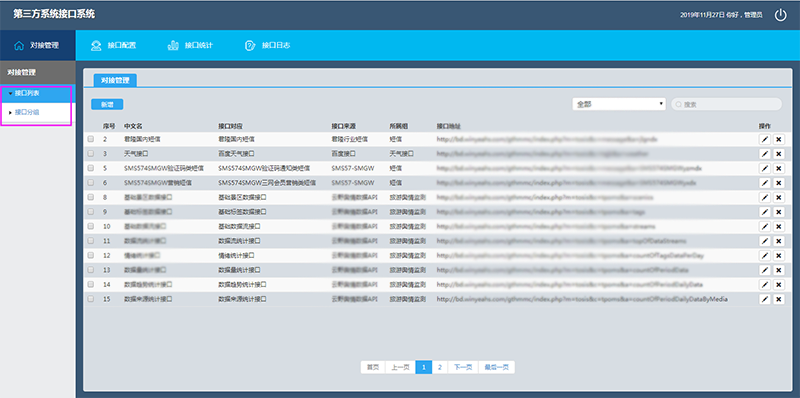Open the 全部 filter dropdown

pyautogui.click(x=619, y=104)
